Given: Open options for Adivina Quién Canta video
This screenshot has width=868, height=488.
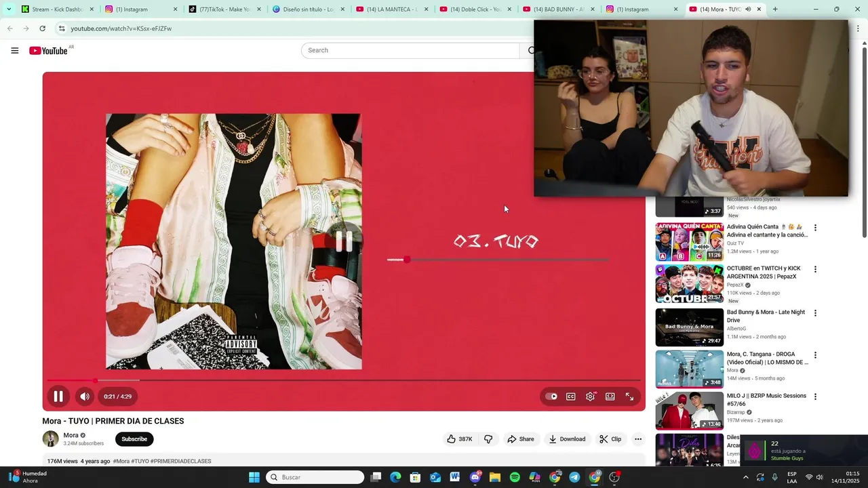Looking at the screenshot, I should click(815, 228).
